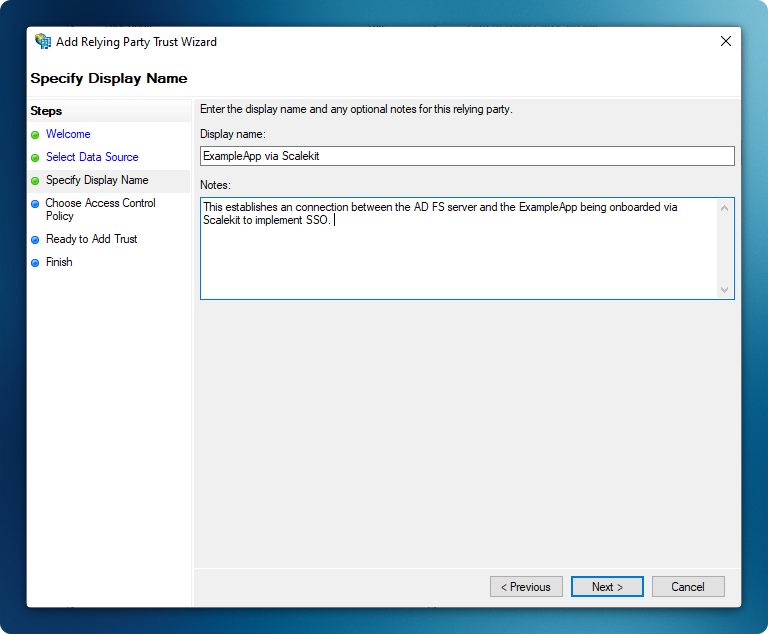The image size is (768, 634).
Task: Click the blue bullet beside Finish
Action: [x=35, y=263]
